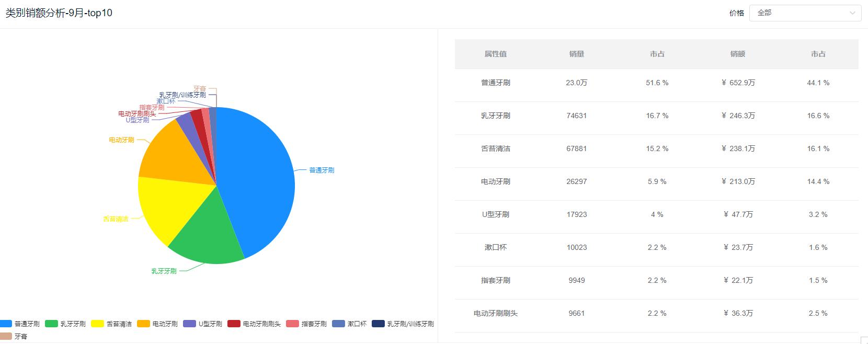Click the 乳牙刷/训练牙刷 pie chart label
868x344 pixels.
click(x=182, y=95)
